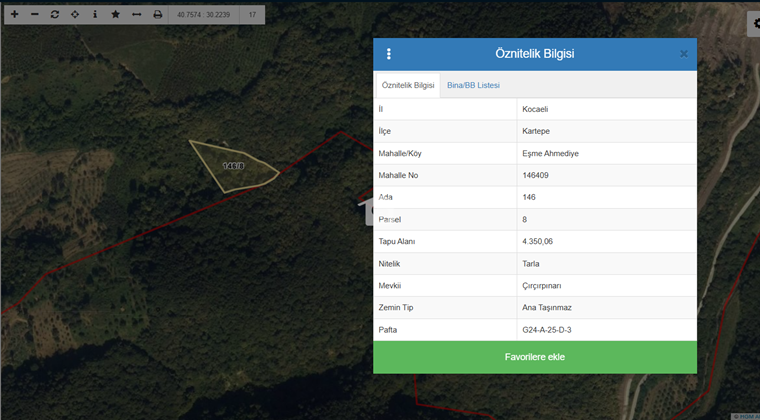This screenshot has width=760, height=420.
Task: Open favorites with the star icon
Action: point(116,15)
